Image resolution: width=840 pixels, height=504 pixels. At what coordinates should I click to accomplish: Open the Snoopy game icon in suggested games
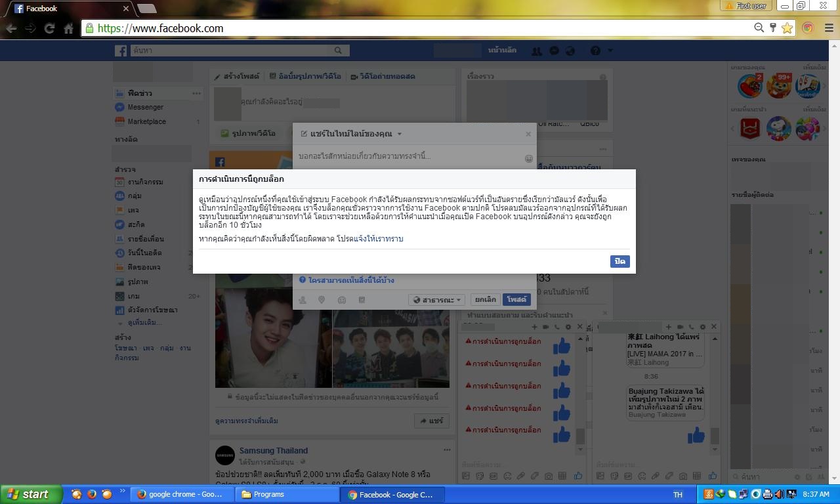780,129
